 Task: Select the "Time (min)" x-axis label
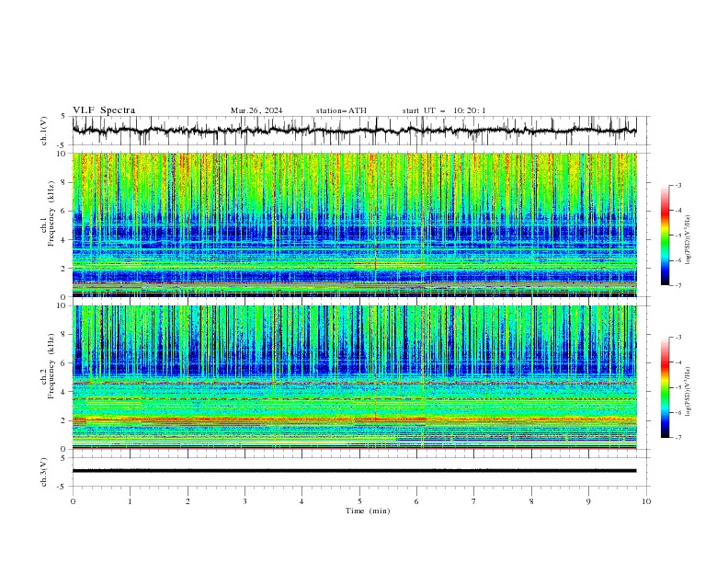click(x=368, y=511)
